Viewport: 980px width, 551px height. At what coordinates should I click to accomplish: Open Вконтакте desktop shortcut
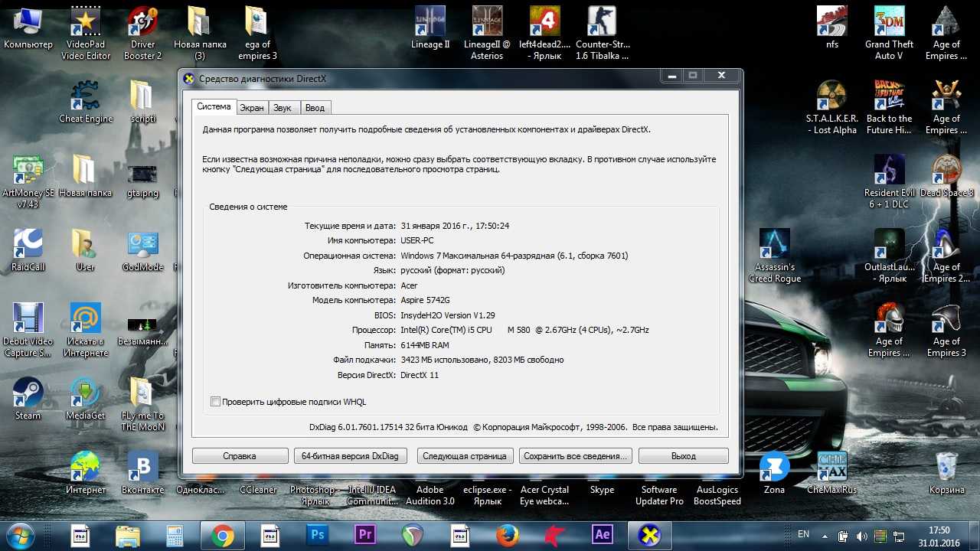click(143, 473)
